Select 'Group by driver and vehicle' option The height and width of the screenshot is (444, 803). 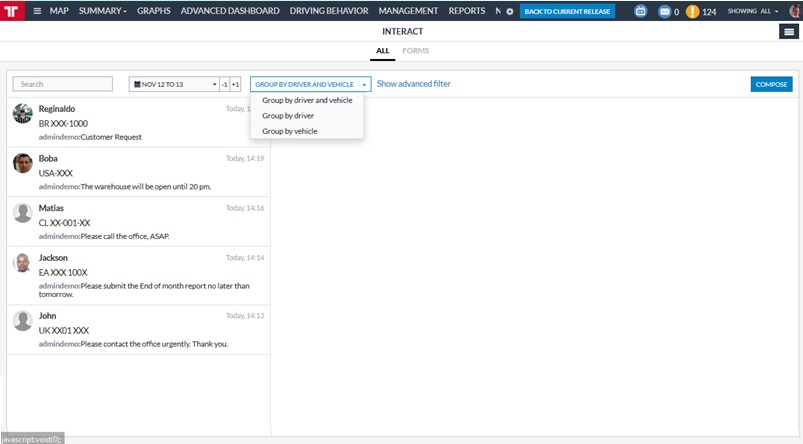[307, 100]
